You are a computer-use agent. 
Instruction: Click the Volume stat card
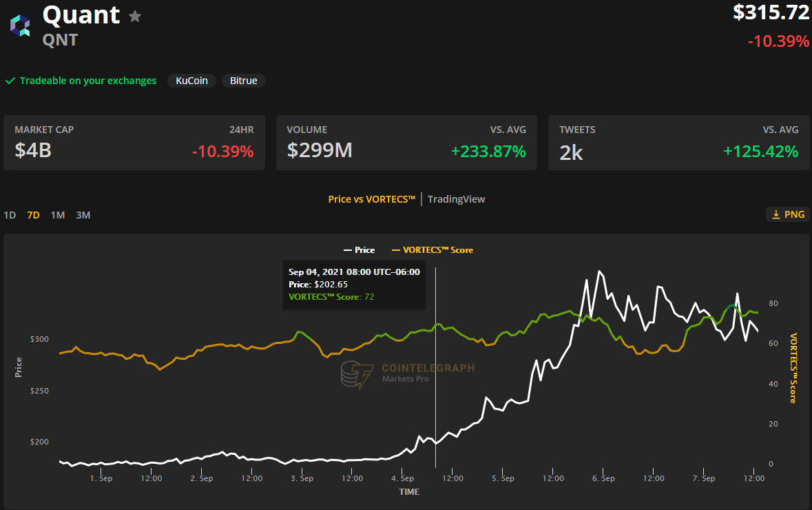[x=406, y=142]
